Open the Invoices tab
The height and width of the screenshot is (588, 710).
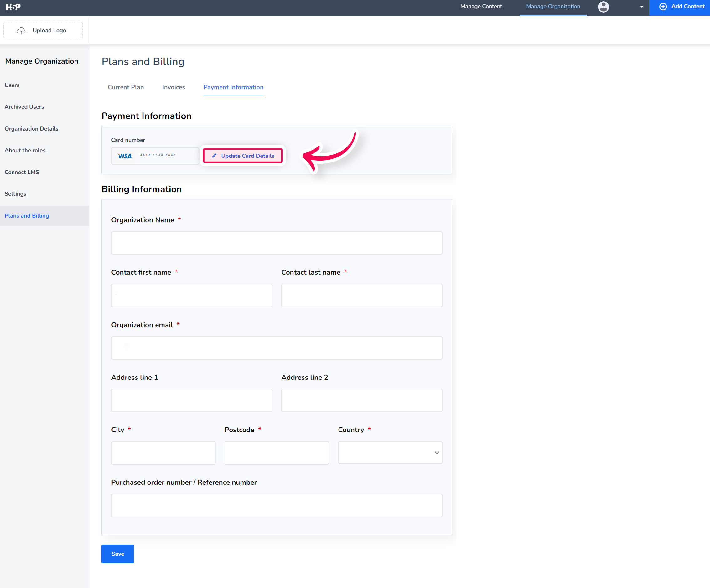[173, 87]
